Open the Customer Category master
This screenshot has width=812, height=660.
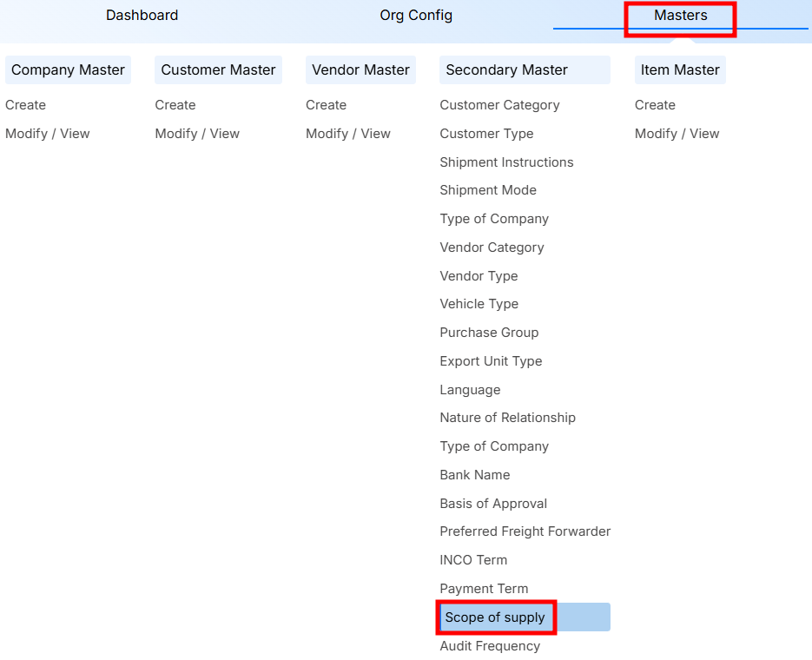(x=499, y=105)
